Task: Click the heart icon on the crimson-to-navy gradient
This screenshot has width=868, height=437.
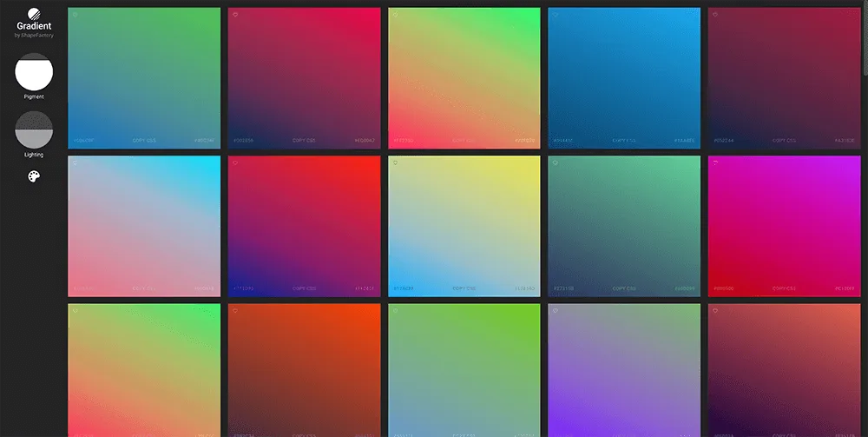Action: tap(234, 15)
